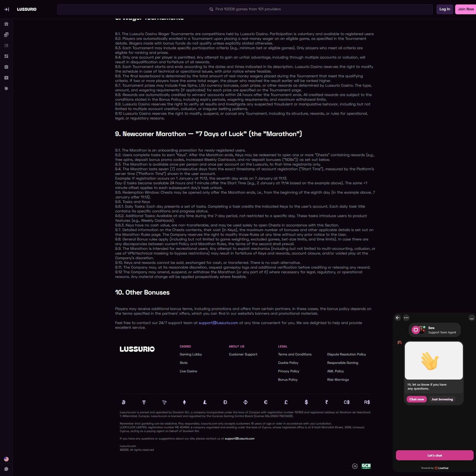476x476 pixels.
Task: Click the Dogecoin currency icon
Action: [x=225, y=402]
